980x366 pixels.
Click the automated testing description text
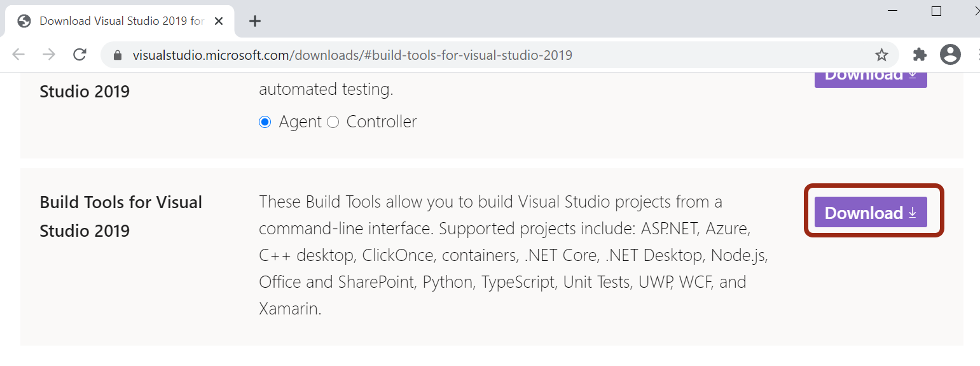pyautogui.click(x=326, y=90)
